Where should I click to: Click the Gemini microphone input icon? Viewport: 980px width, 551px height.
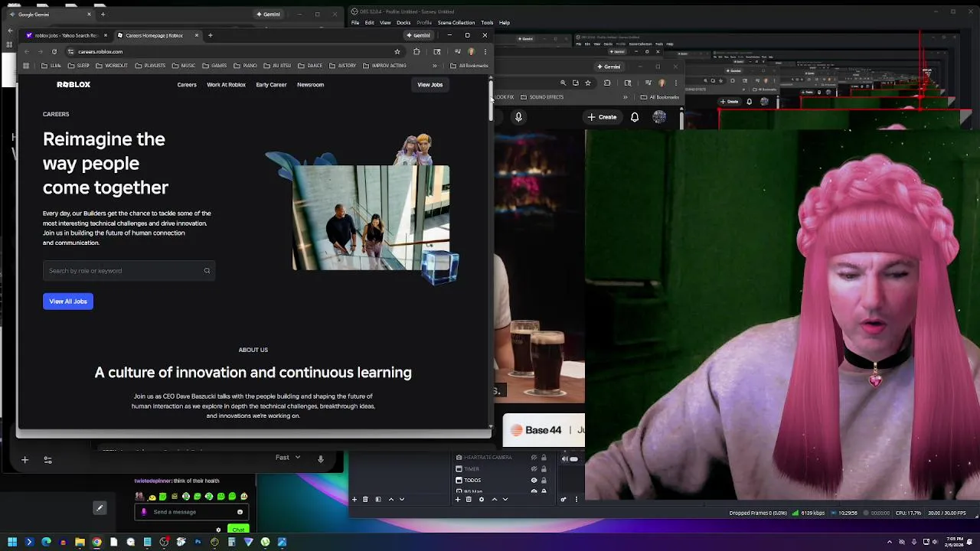(x=321, y=458)
